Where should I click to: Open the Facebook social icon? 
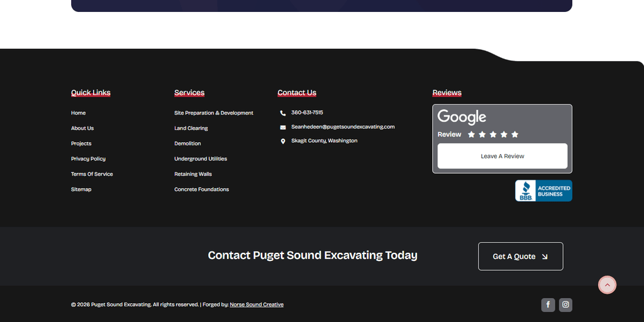click(548, 305)
